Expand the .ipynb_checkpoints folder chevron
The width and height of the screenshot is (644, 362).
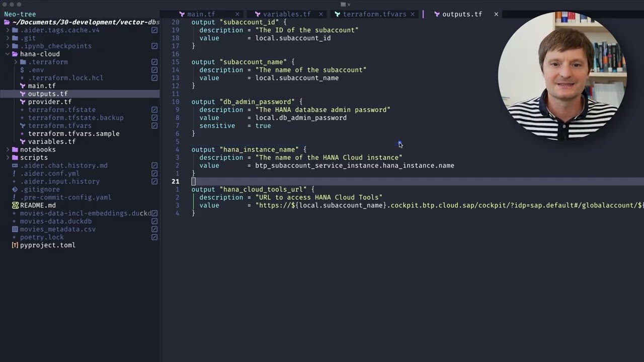tap(8, 46)
